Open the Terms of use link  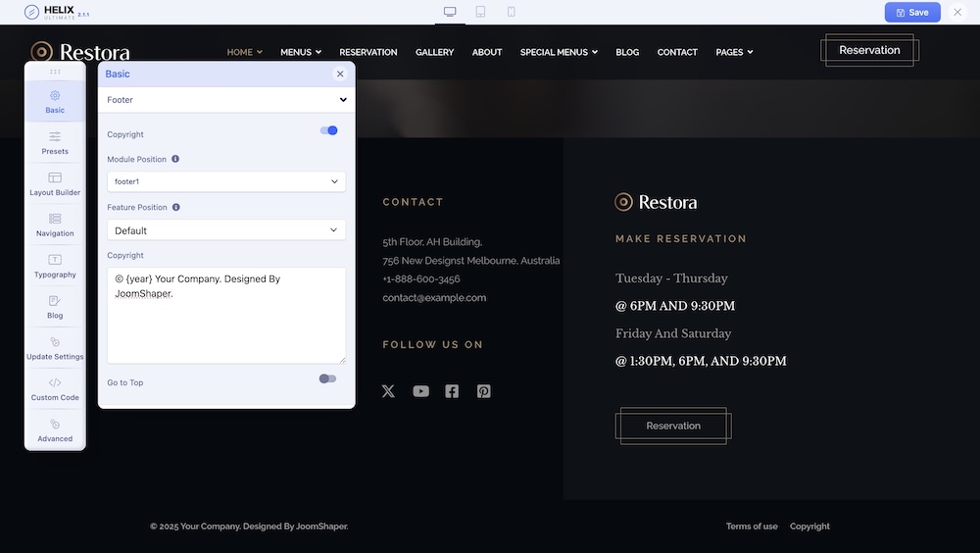click(752, 527)
